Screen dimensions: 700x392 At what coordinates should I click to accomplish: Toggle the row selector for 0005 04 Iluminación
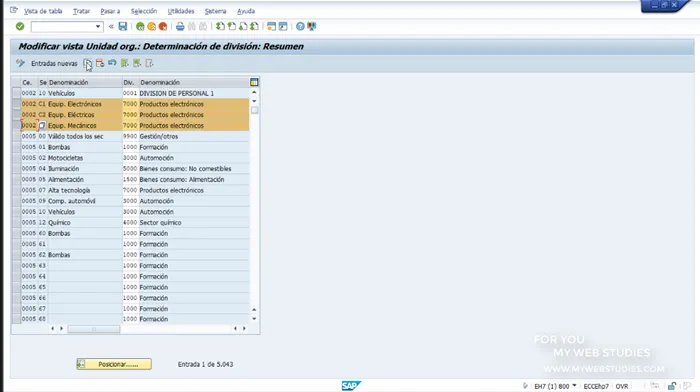pyautogui.click(x=16, y=168)
